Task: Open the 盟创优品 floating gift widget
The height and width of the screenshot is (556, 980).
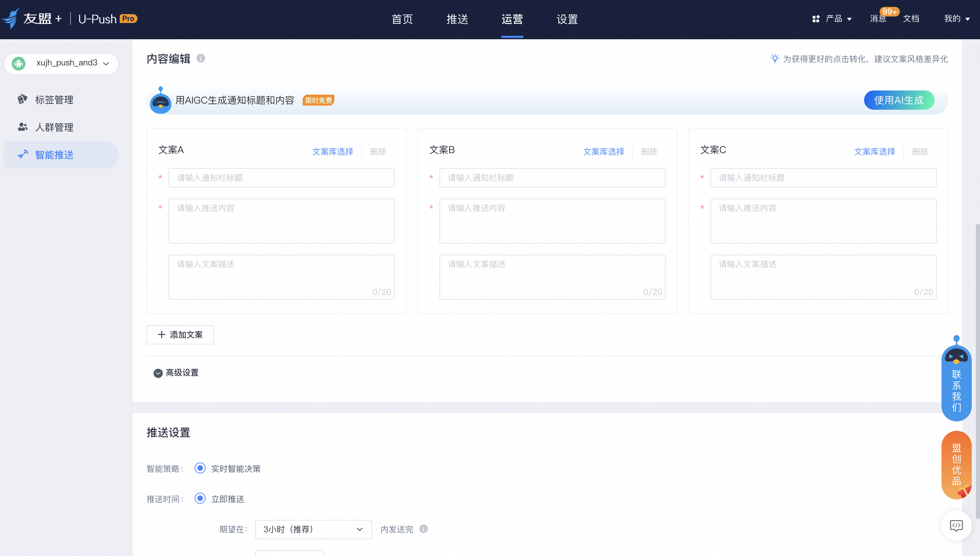Action: tap(956, 465)
